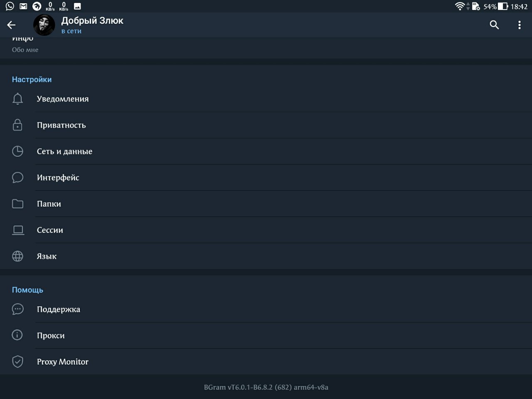Open the three-dot overflow menu
532x399 pixels.
coord(519,25)
